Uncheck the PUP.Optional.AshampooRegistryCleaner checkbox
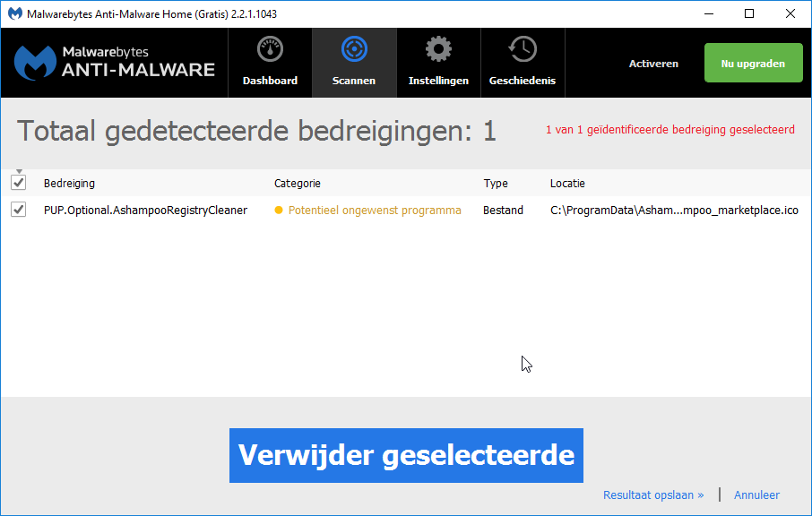The height and width of the screenshot is (516, 812). (x=19, y=210)
